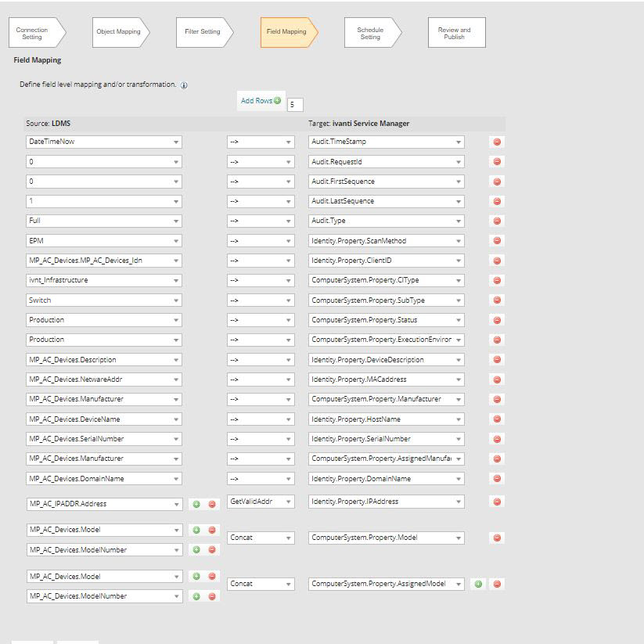The image size is (644, 644).
Task: Click the info icon beside the mapping description
Action: tap(185, 85)
